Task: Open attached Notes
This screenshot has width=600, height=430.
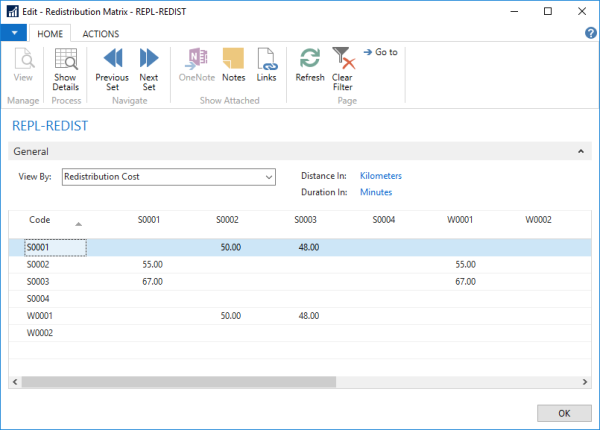Action: coord(233,65)
